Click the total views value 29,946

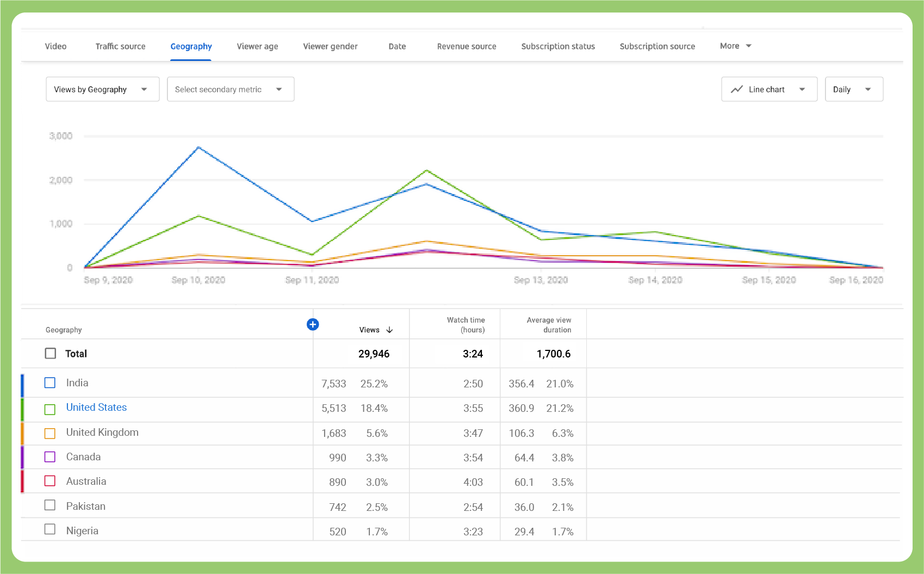click(374, 354)
